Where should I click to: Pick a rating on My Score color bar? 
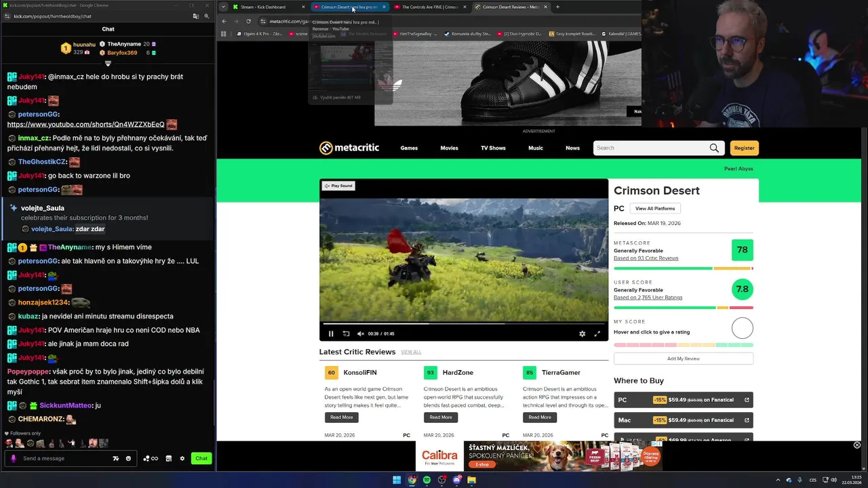click(x=684, y=345)
